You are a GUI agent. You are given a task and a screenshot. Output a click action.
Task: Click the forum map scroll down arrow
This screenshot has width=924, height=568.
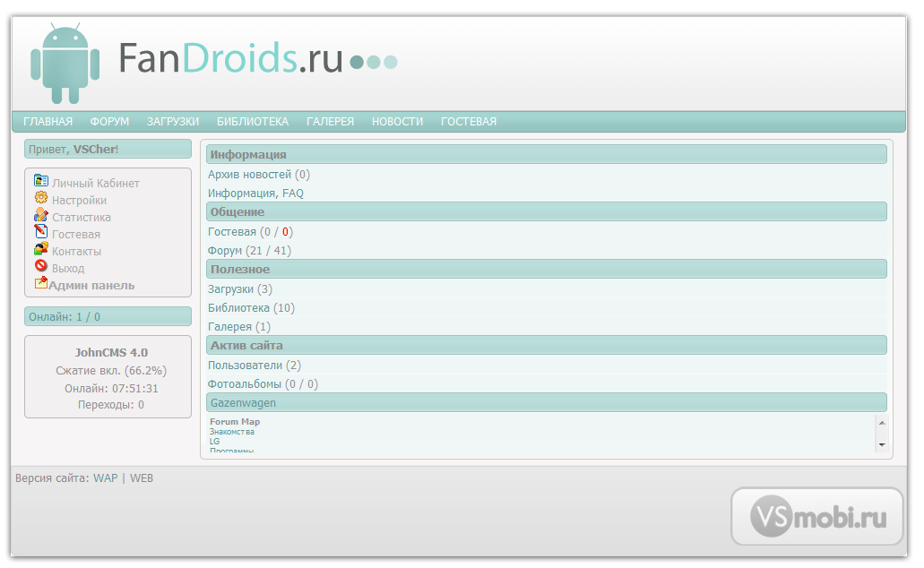click(x=882, y=445)
